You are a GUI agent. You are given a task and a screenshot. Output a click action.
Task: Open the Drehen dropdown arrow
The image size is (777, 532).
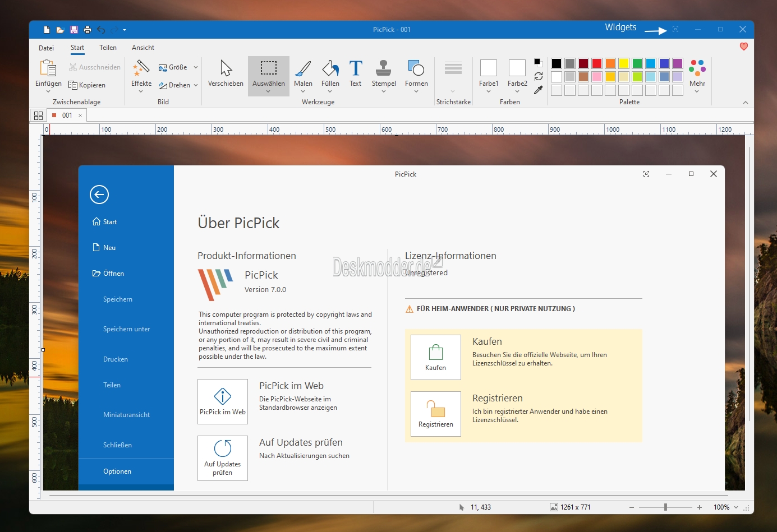click(x=196, y=85)
